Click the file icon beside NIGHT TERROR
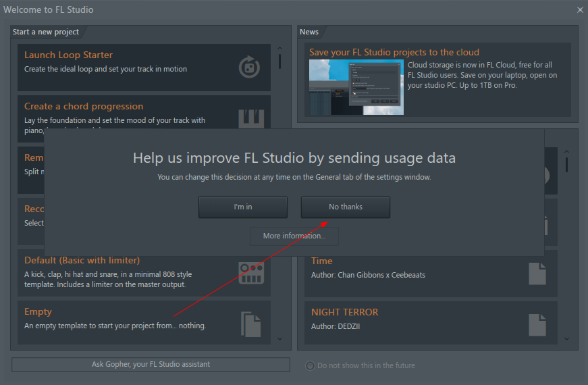 (537, 325)
